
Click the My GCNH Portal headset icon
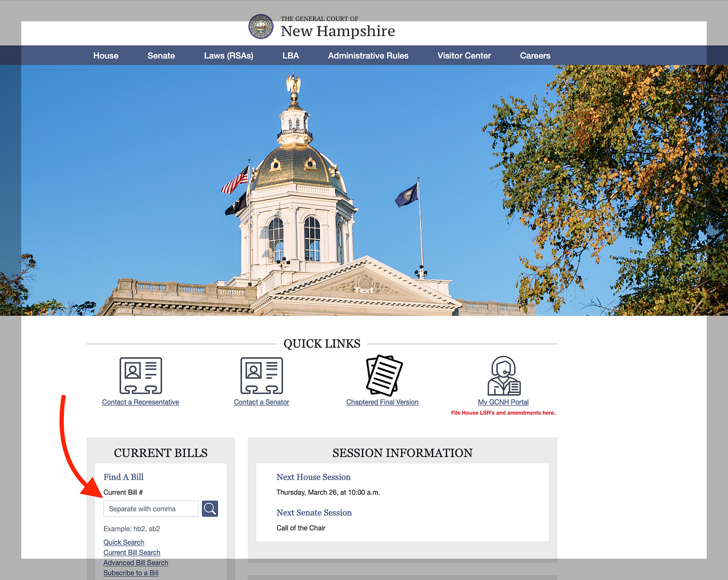(504, 376)
